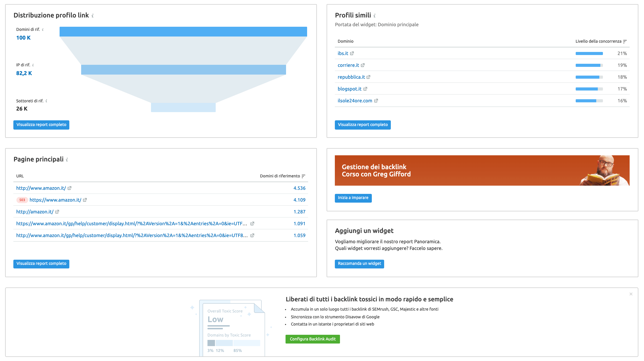Click info icon beside IP di rif.
The image size is (644, 361).
[33, 65]
